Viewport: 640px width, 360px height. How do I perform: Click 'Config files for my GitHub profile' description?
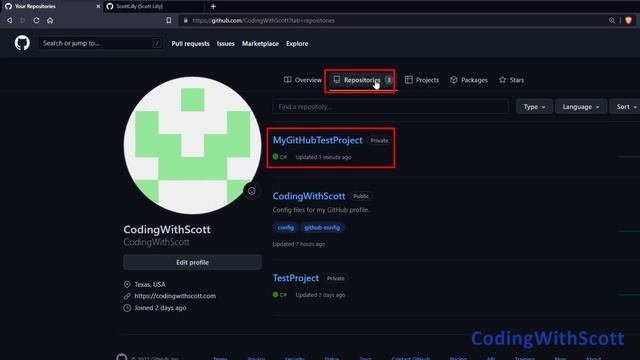pos(321,210)
